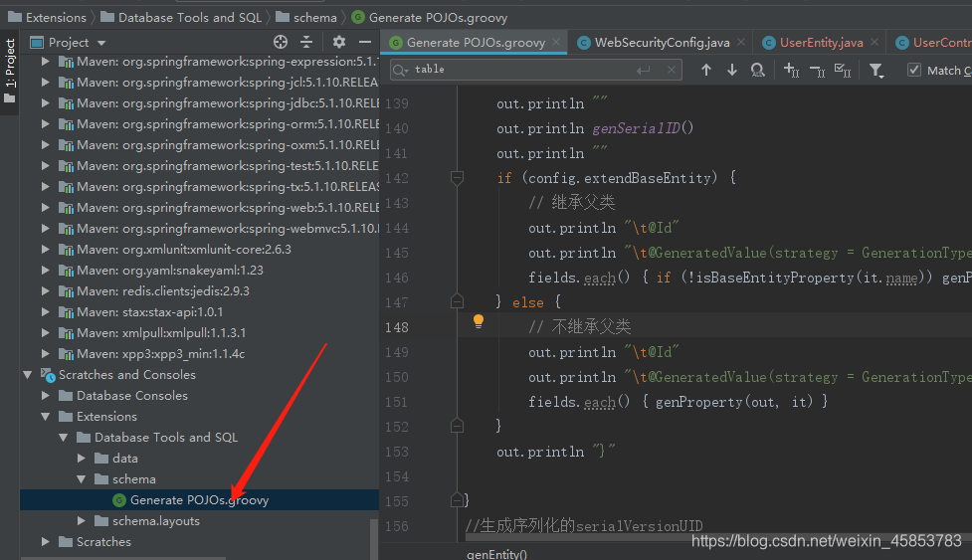Click on genSerialID() call at line 140
This screenshot has width=972, height=560.
tap(643, 128)
